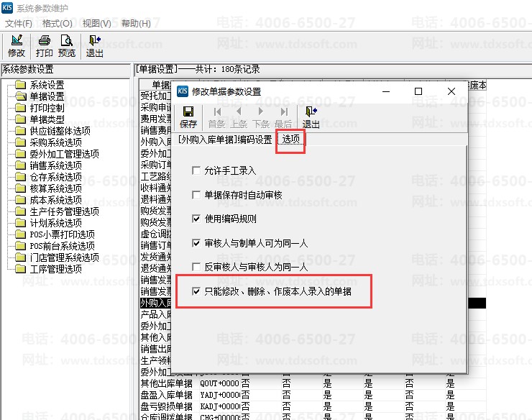Click folder icon beside 供应链整体选项
The image size is (532, 420).
point(20,131)
